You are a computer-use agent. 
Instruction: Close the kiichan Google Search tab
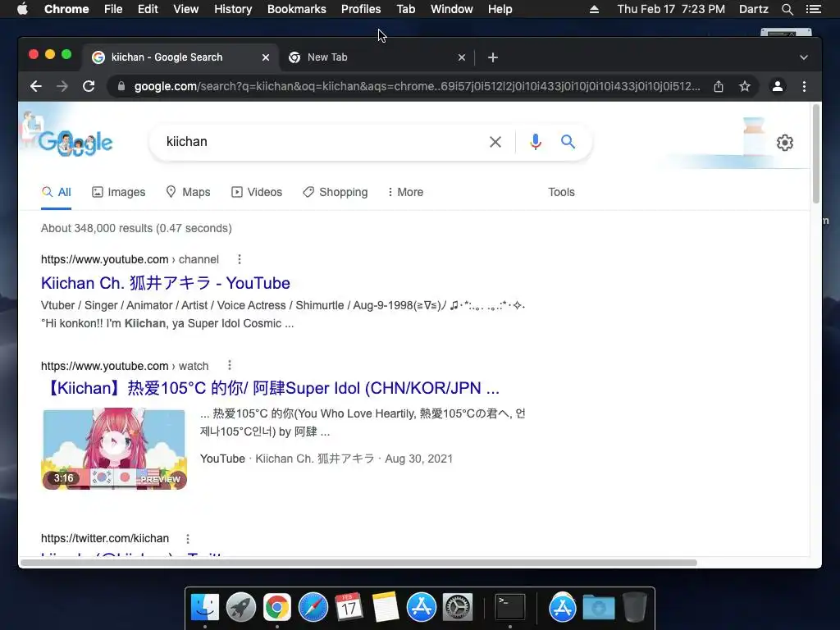pos(266,57)
